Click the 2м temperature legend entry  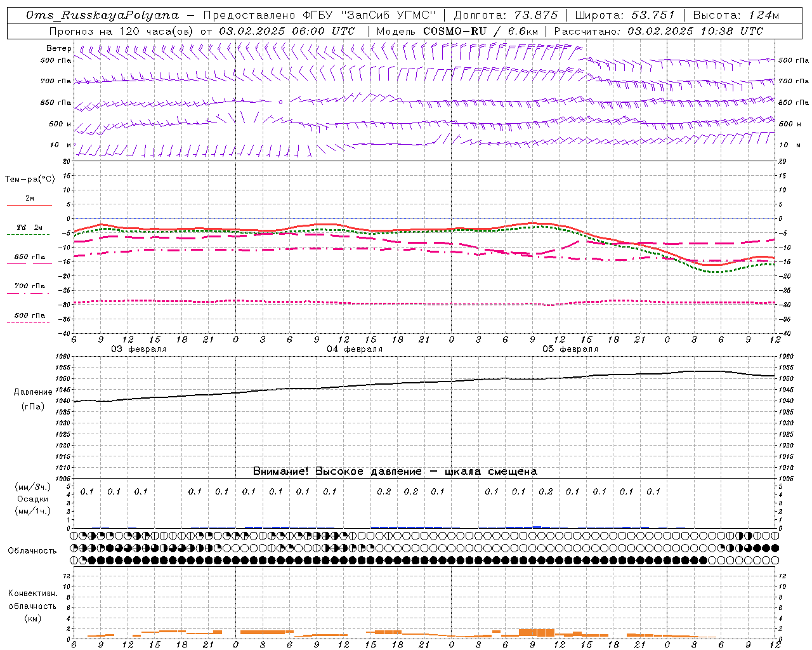[x=30, y=198]
